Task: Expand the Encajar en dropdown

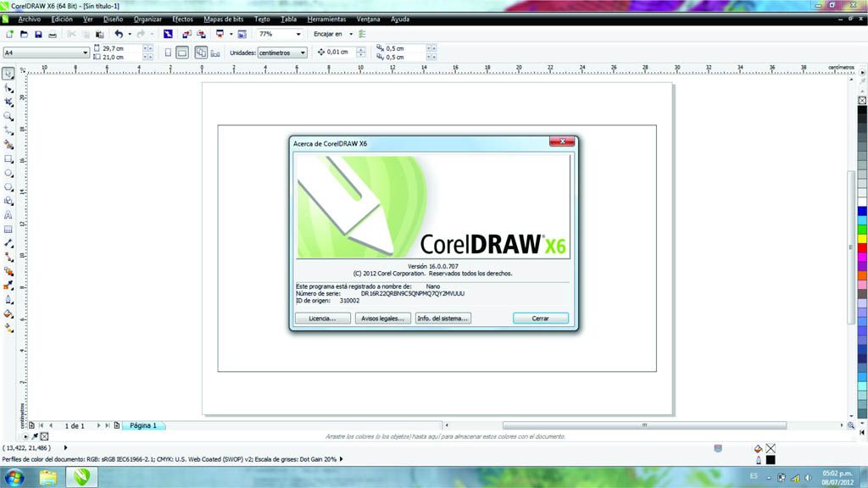Action: 350,34
